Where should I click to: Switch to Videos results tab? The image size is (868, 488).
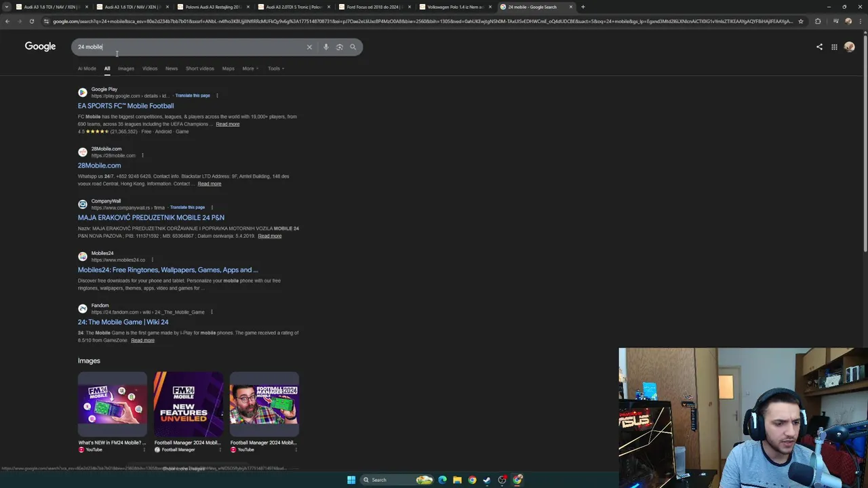[x=150, y=68]
